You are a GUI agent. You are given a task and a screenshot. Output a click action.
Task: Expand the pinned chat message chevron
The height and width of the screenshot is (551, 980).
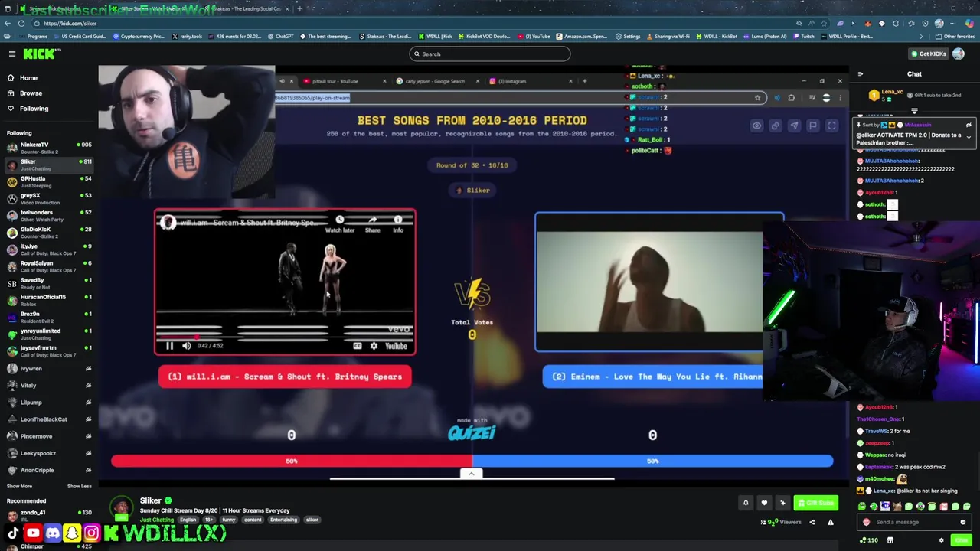click(969, 138)
